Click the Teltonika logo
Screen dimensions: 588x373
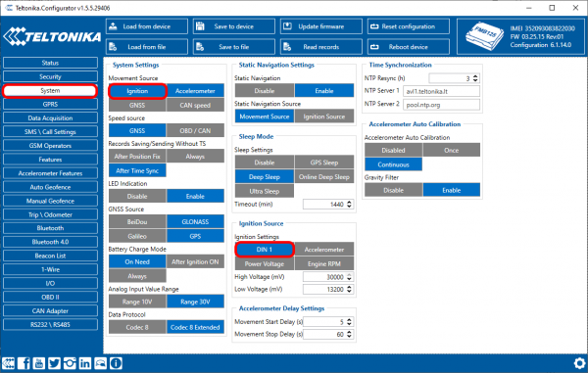[52, 36]
